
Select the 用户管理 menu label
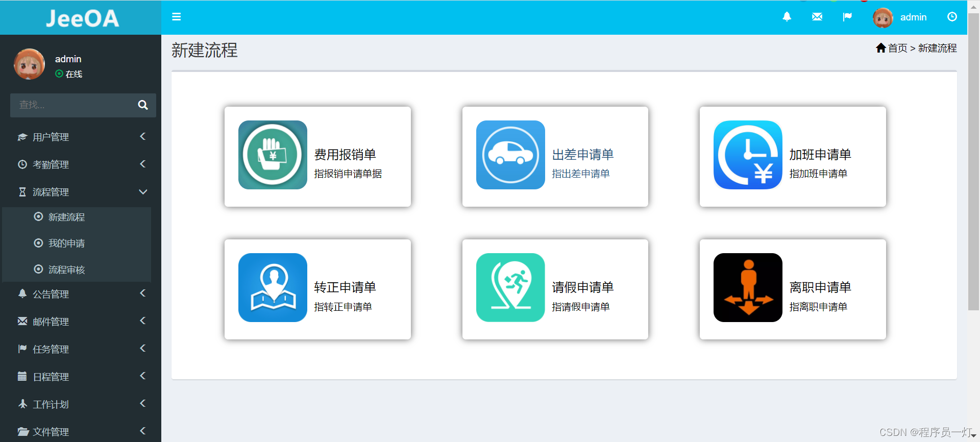pos(51,137)
